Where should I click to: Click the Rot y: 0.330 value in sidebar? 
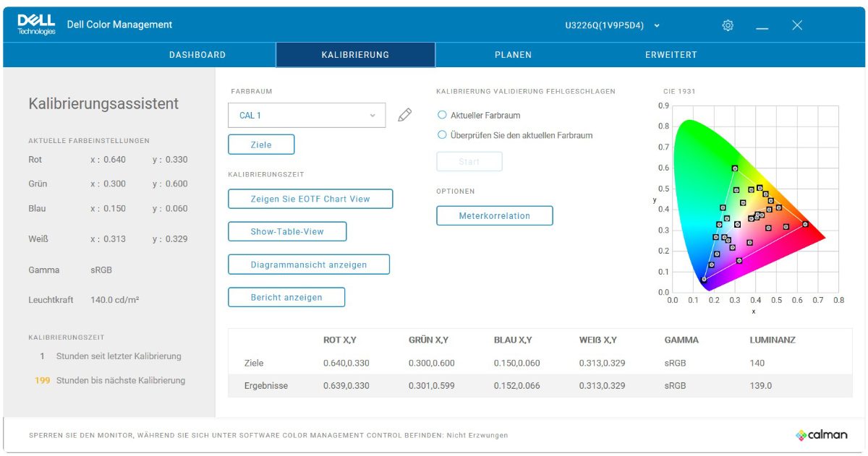click(x=170, y=160)
